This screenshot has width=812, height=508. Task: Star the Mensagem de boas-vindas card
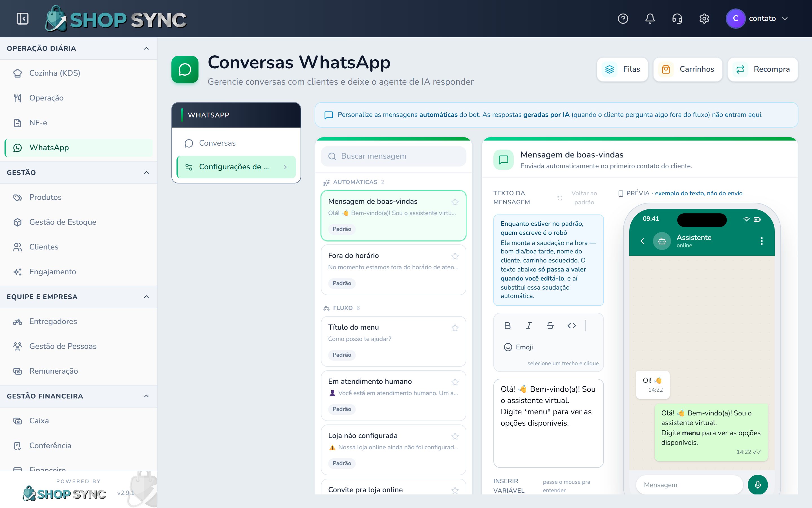455,202
